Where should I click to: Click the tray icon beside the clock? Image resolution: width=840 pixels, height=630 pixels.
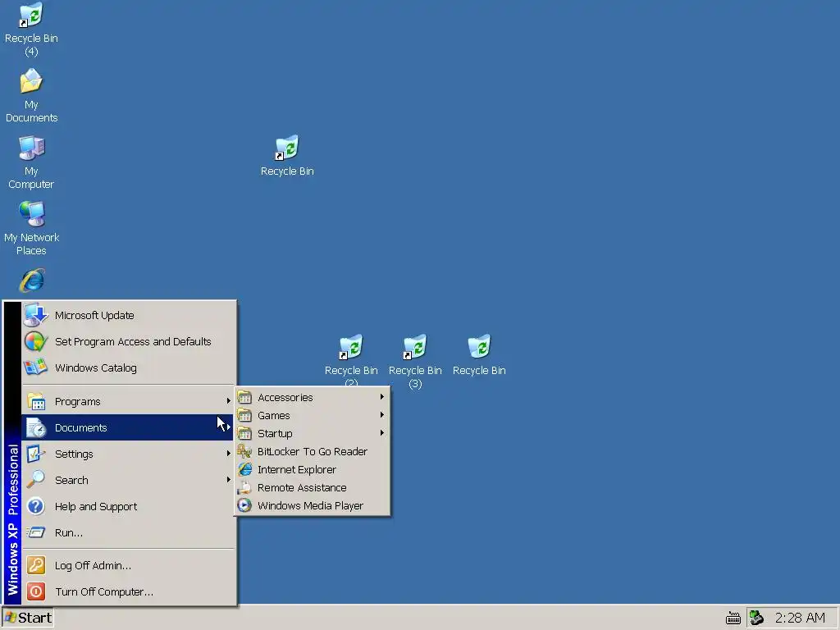[x=756, y=618]
